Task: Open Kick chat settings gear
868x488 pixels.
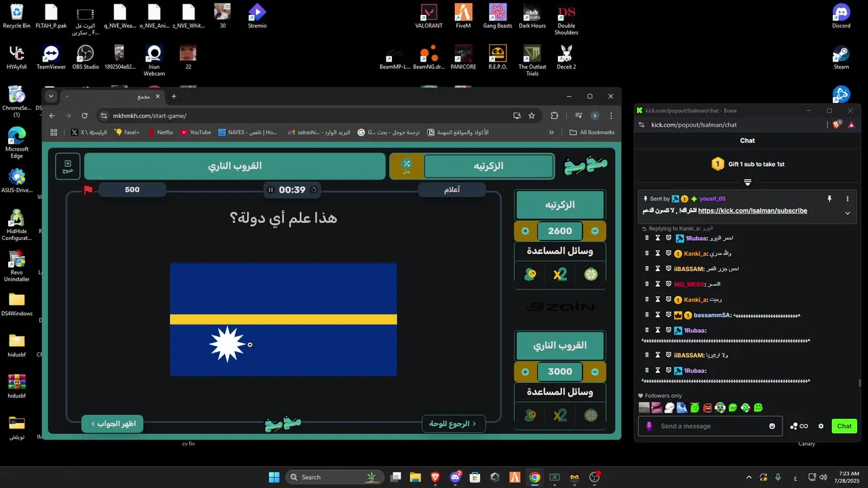Action: click(x=821, y=426)
